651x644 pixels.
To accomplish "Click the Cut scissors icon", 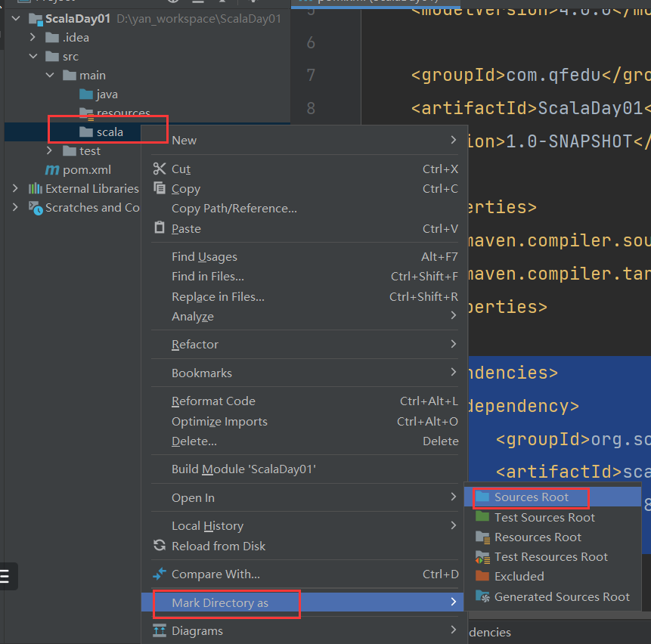I will (160, 169).
